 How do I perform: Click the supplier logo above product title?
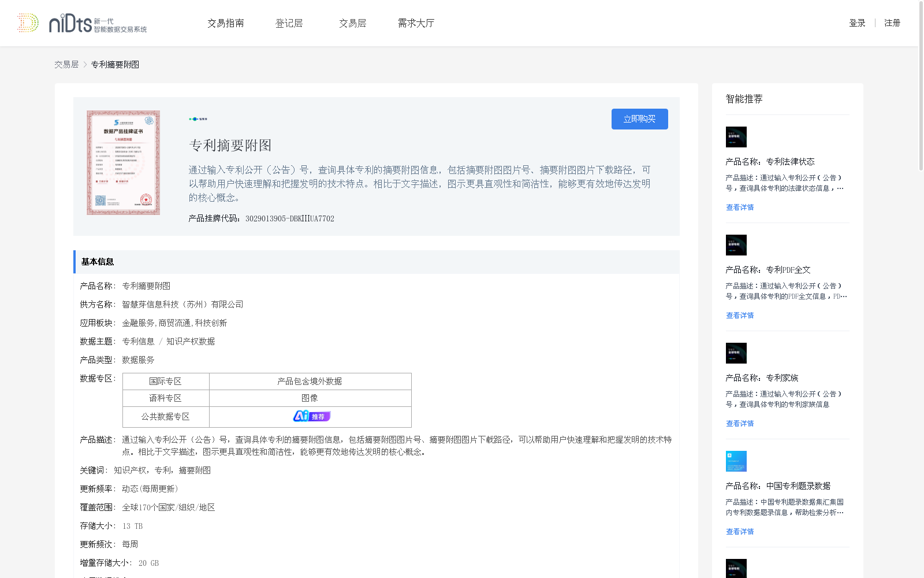coord(198,119)
